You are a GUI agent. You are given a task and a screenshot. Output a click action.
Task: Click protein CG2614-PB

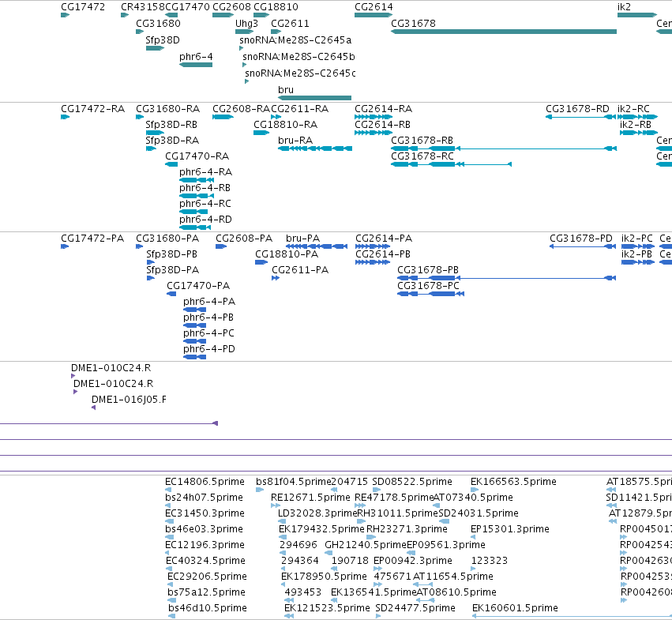point(383,254)
